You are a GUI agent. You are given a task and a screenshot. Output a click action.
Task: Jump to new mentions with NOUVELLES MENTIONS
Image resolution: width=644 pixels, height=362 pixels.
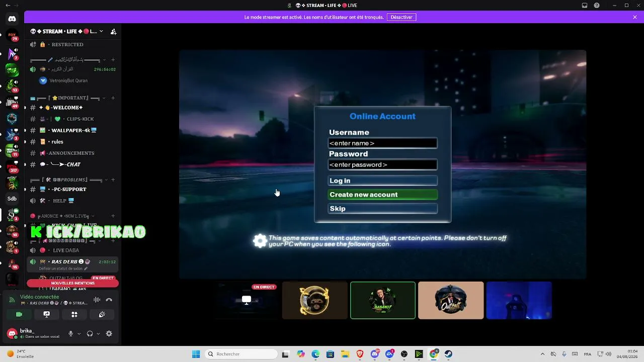point(72,283)
